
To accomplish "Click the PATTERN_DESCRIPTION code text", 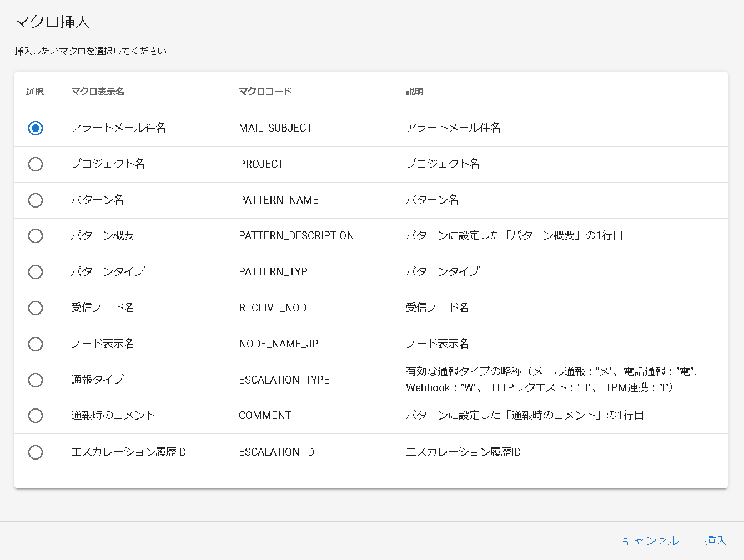I will click(296, 236).
